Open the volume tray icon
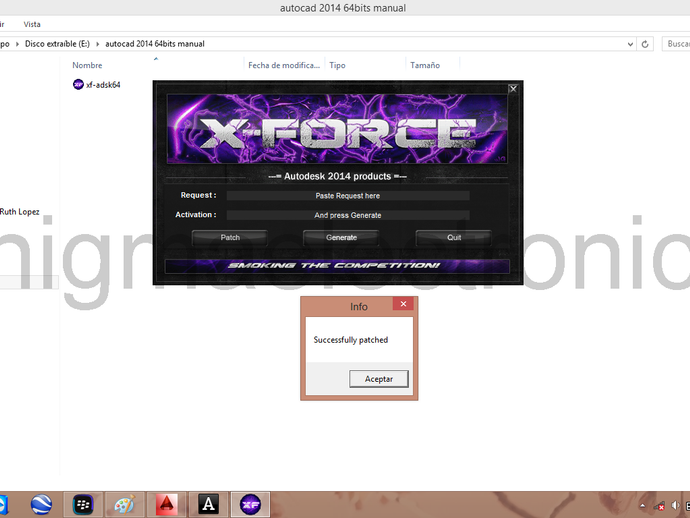 (675, 506)
